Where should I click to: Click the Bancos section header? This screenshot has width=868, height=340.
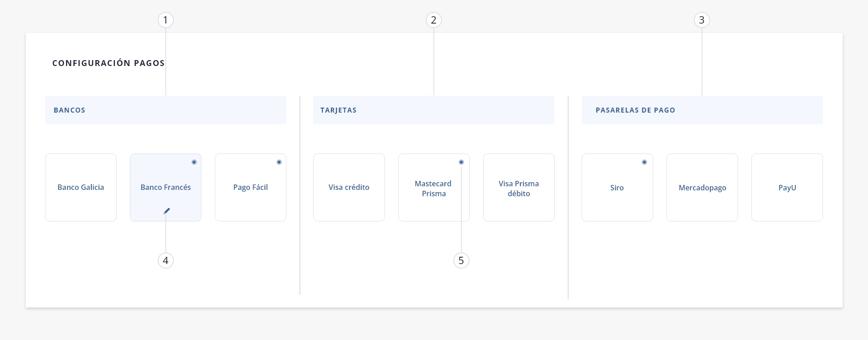pos(165,110)
